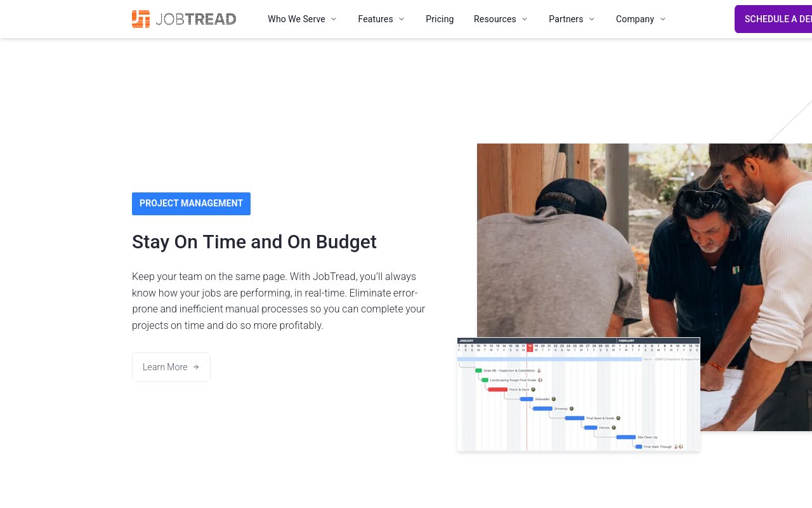Open the Resources menu
Viewport: 812px width, 508px height.
[501, 19]
